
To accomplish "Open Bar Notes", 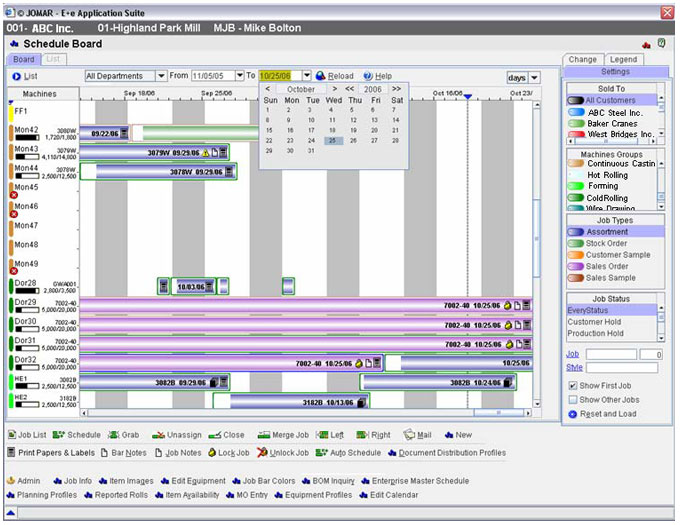I will click(x=124, y=453).
